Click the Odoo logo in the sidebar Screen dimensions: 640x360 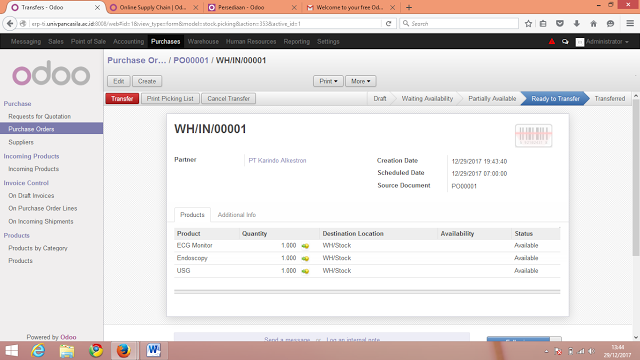click(51, 73)
